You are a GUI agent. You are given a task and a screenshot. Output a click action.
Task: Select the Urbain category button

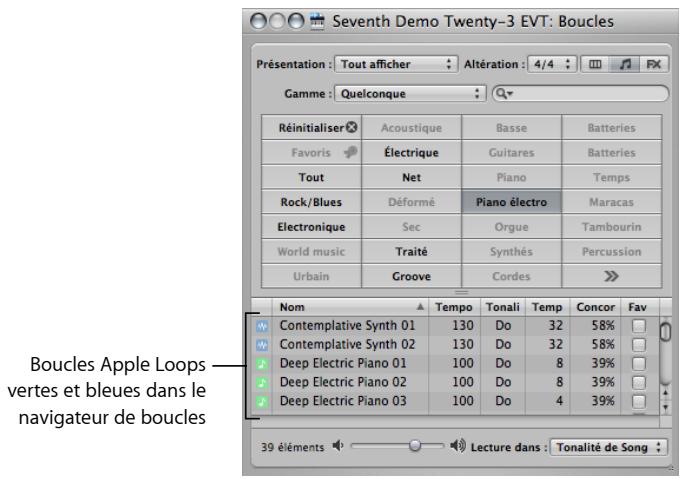click(312, 276)
